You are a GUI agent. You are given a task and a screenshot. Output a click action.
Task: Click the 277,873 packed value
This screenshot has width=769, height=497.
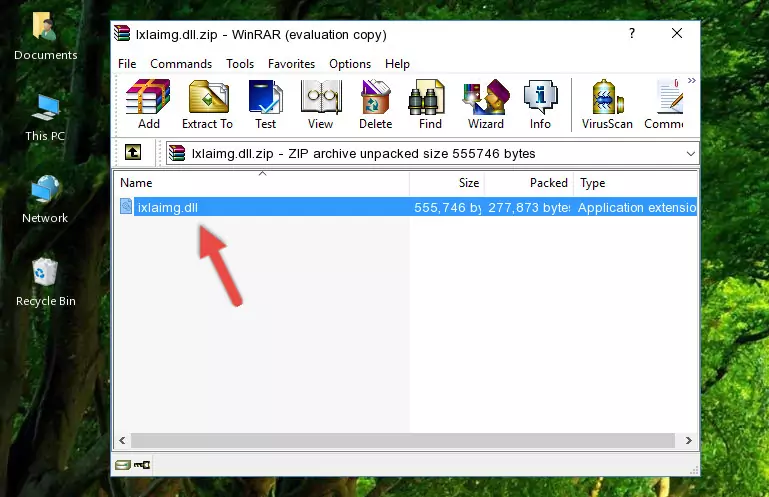(x=529, y=208)
